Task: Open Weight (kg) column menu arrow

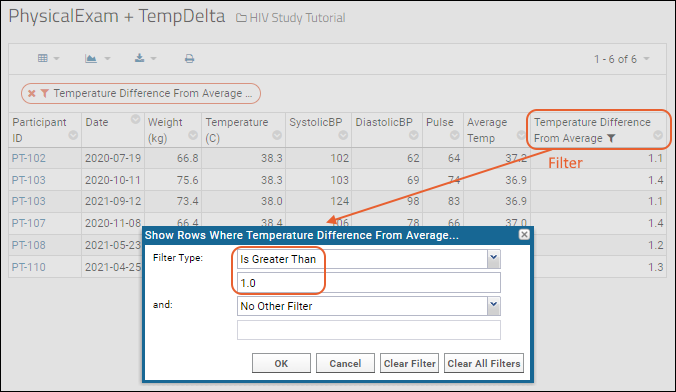Action: click(x=193, y=135)
